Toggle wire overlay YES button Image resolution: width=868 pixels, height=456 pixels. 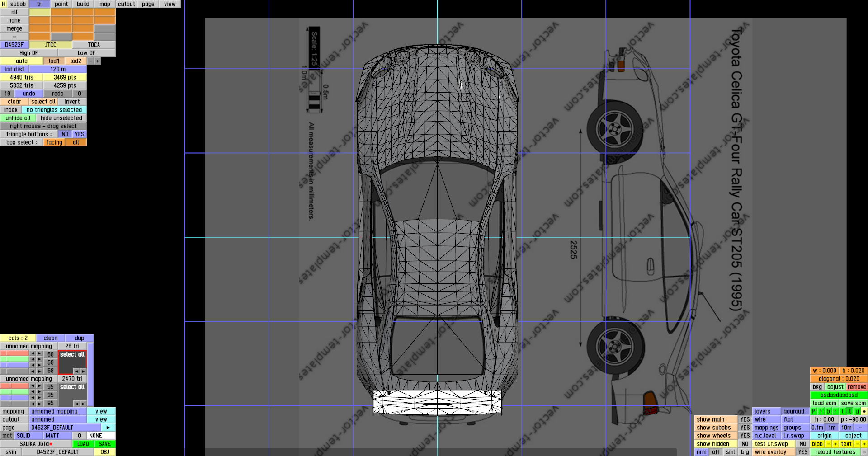[x=803, y=452]
